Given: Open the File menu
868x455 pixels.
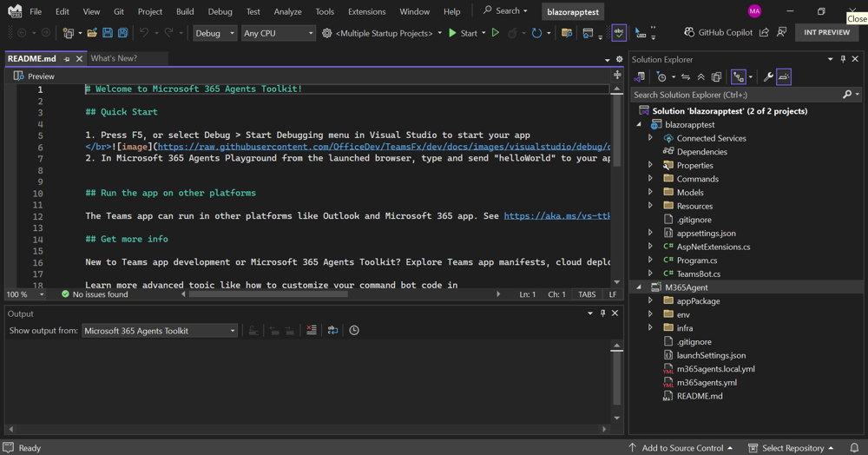Looking at the screenshot, I should click(36, 11).
